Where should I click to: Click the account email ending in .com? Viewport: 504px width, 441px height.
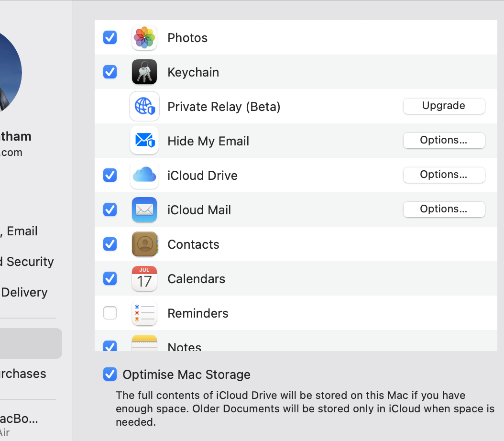click(x=11, y=153)
